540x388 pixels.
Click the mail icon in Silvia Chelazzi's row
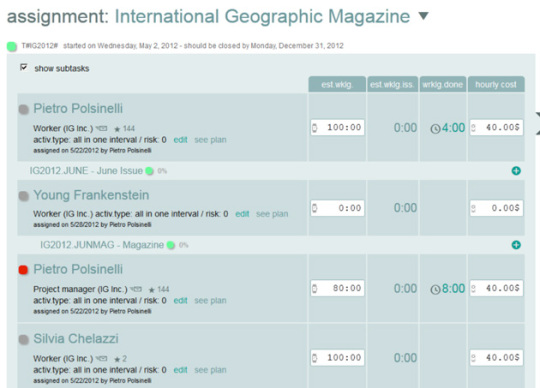102,358
